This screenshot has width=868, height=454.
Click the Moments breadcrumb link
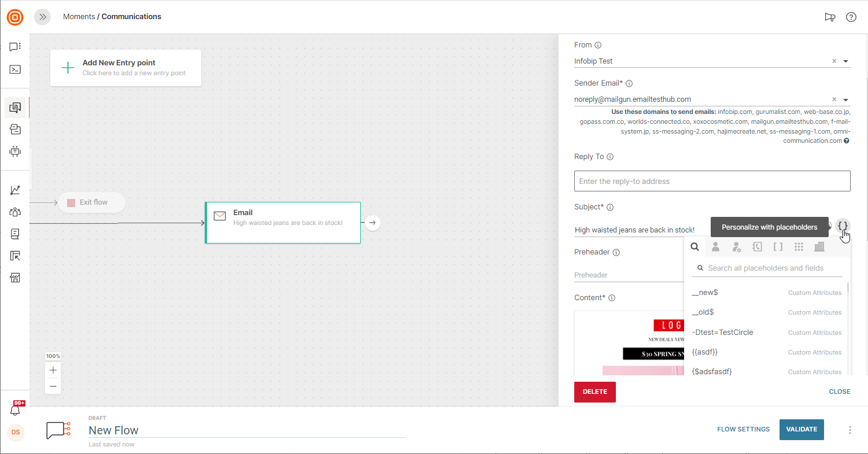[x=79, y=17]
